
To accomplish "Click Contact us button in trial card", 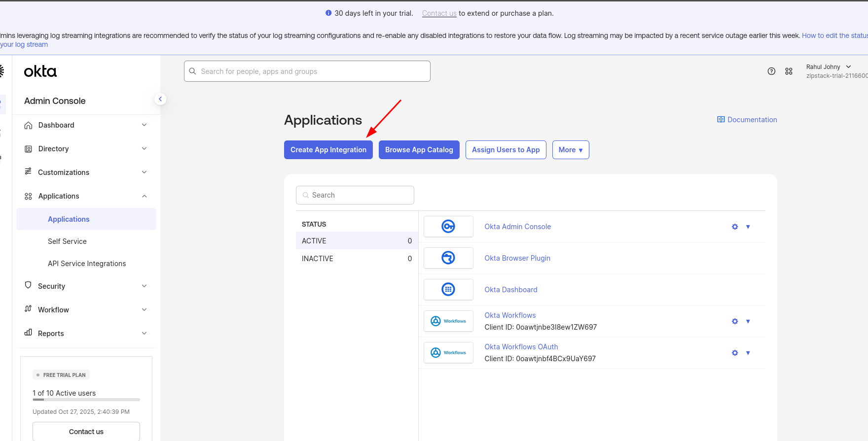I will click(86, 432).
